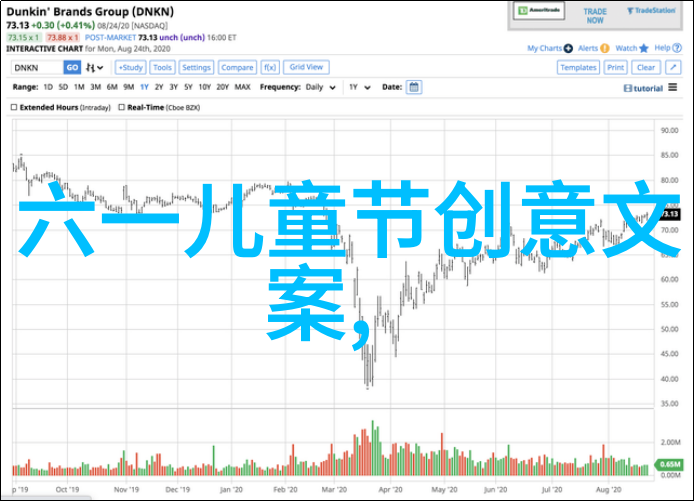Viewport: 695px width, 502px height.
Task: Click TRADE NOW link
Action: [595, 16]
